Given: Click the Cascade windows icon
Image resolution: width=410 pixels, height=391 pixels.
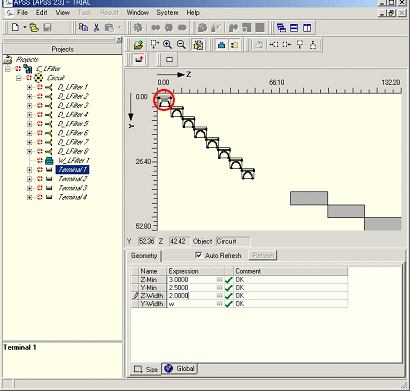Looking at the screenshot, I should pos(281,28).
